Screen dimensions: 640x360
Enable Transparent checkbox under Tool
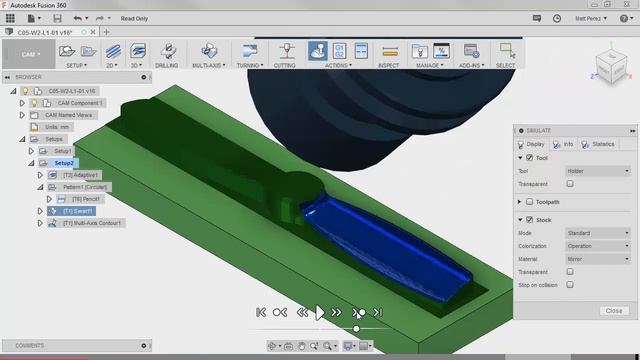pyautogui.click(x=570, y=184)
